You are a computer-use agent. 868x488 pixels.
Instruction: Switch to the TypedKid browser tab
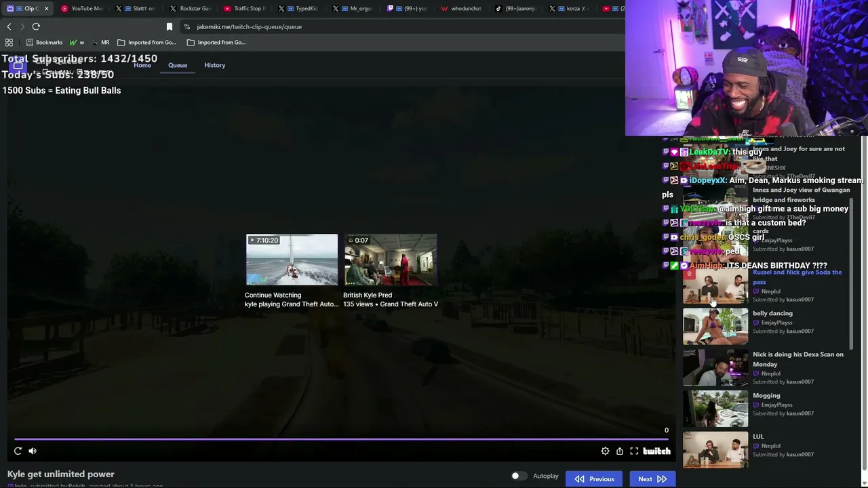pos(299,9)
